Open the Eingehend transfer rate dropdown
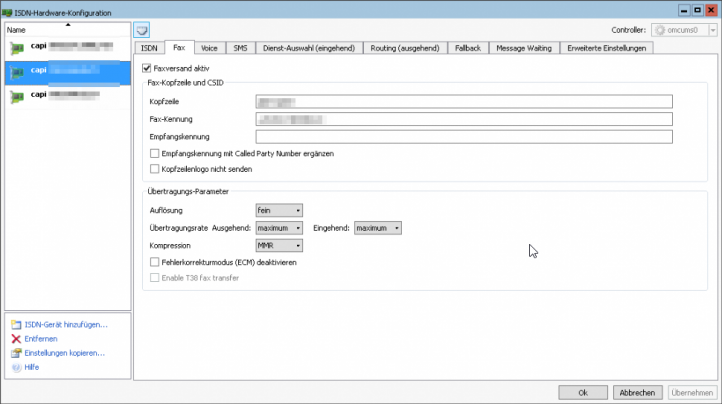Screen dimensions: 722x404 378,228
